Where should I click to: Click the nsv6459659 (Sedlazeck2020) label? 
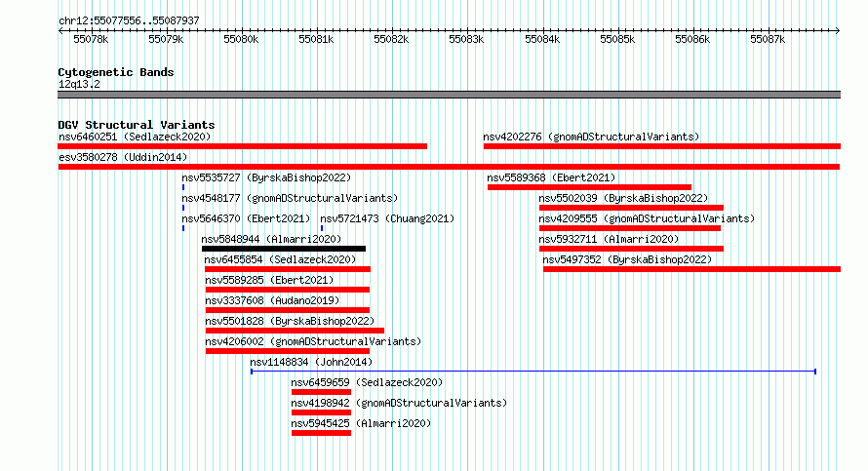(x=367, y=382)
